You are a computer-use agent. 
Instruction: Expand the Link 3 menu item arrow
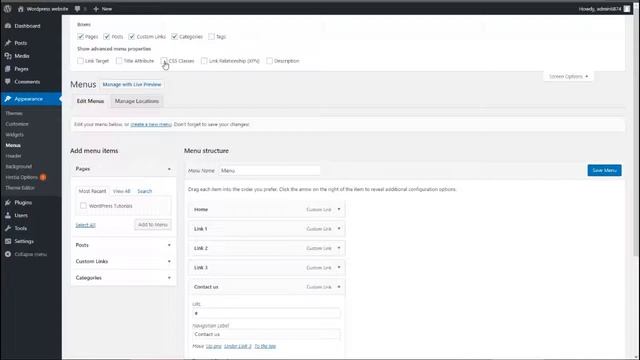[x=339, y=267]
